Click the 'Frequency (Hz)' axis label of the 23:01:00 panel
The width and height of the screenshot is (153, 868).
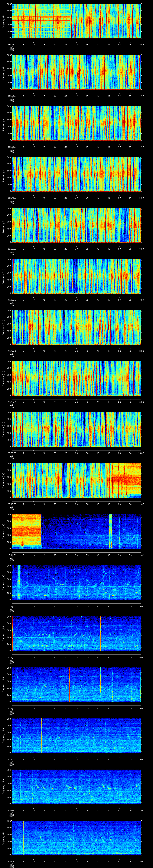coord(3,21)
